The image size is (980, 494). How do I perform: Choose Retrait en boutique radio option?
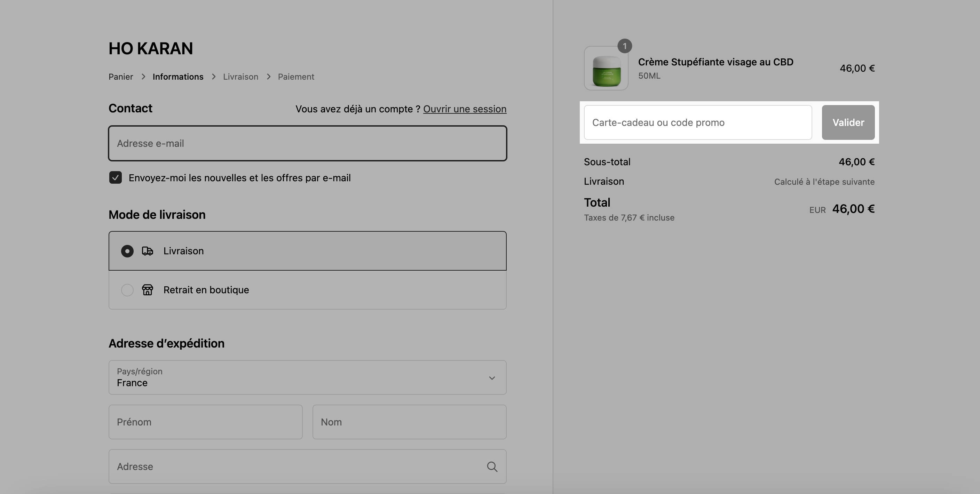[x=127, y=290]
